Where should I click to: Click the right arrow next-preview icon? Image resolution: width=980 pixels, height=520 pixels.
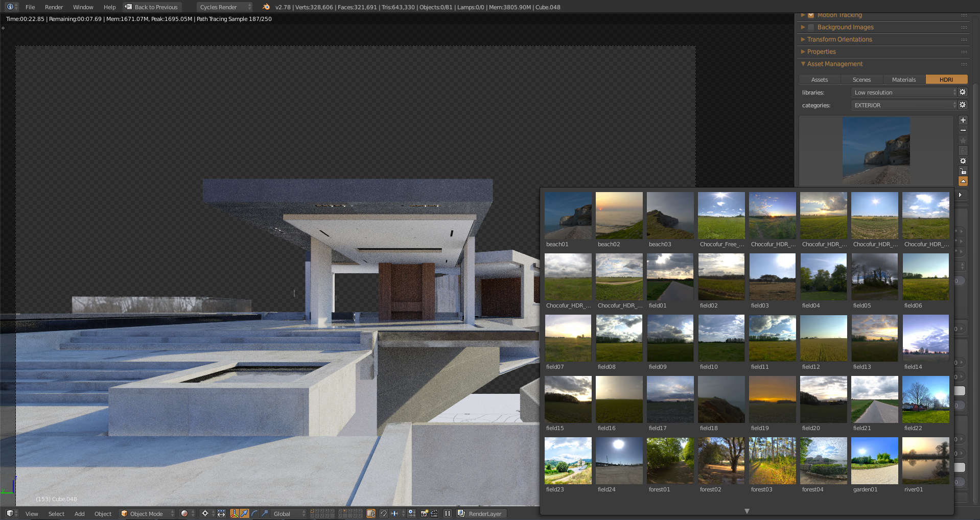coord(961,195)
